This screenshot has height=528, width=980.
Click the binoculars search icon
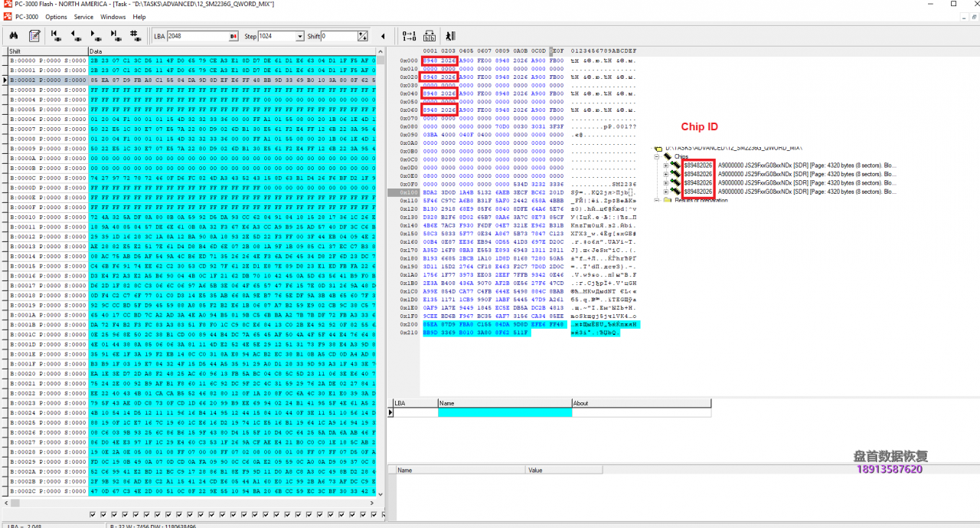(14, 36)
